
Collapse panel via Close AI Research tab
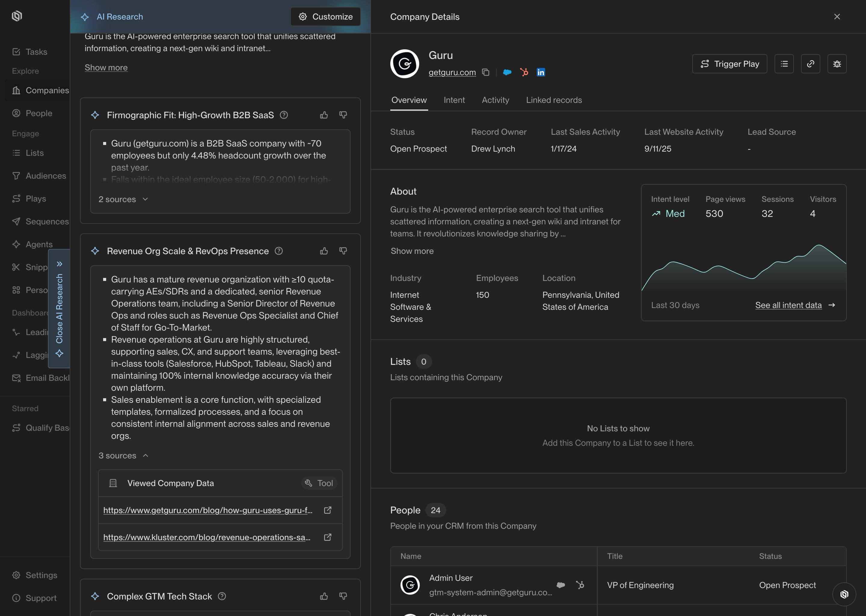[59, 308]
